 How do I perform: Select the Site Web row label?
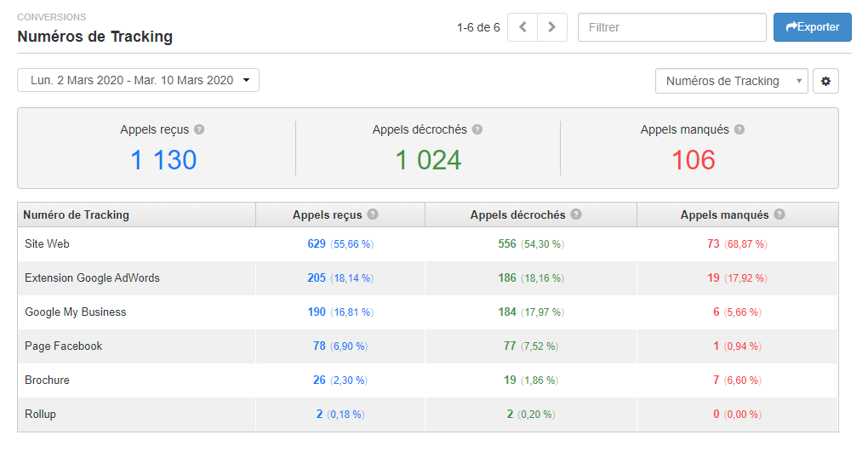pyautogui.click(x=47, y=243)
